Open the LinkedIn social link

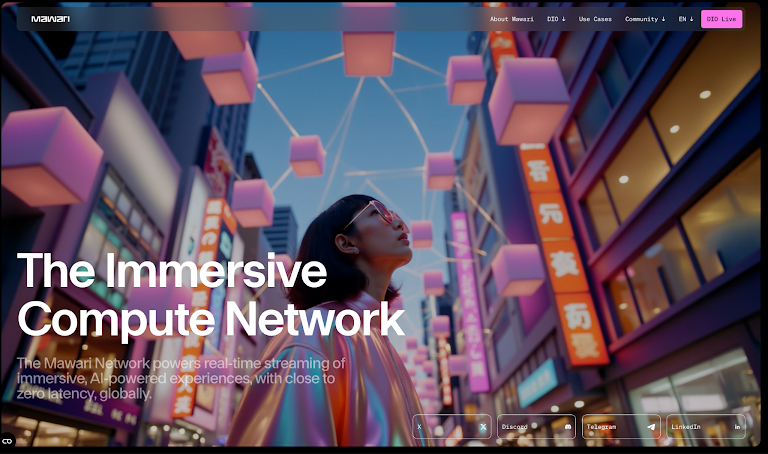point(706,427)
